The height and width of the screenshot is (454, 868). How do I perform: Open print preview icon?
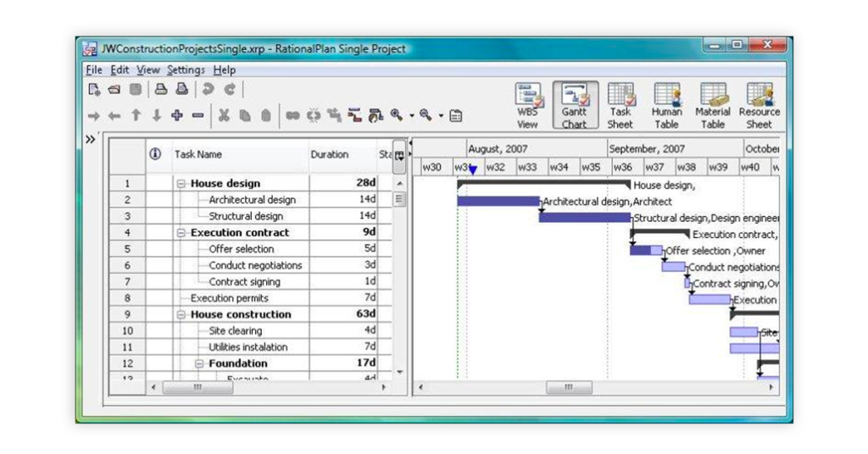pos(181,90)
